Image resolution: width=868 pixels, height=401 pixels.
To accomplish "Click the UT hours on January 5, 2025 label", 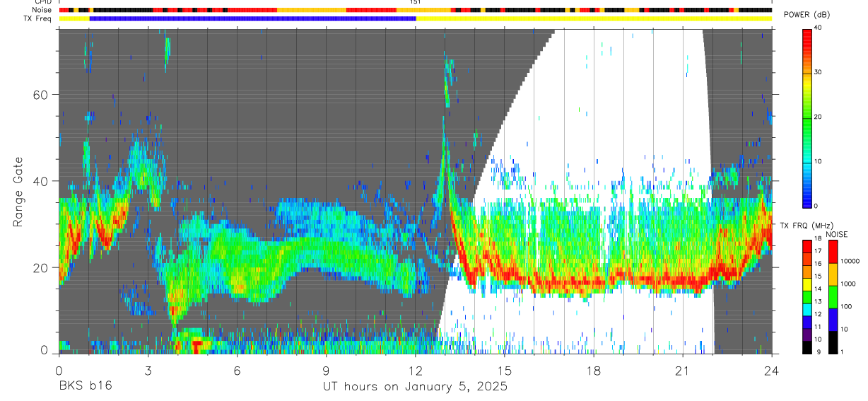I will tap(415, 386).
